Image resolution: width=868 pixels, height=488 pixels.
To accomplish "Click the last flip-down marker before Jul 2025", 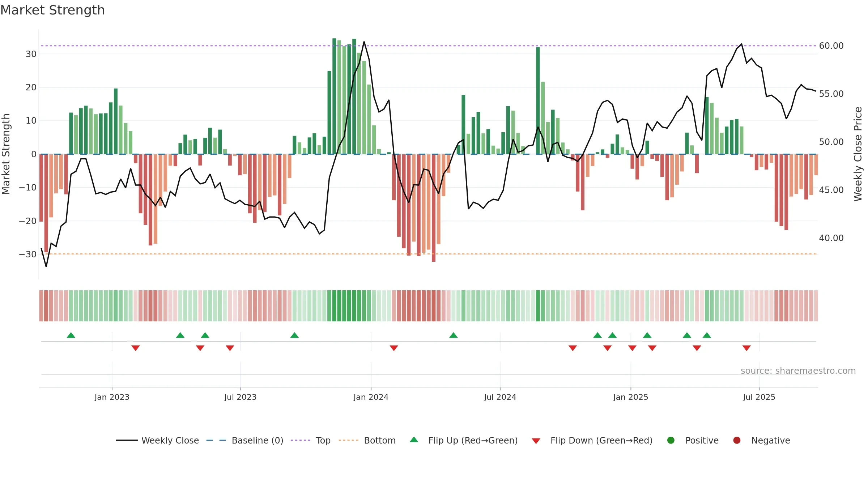I will tap(746, 348).
